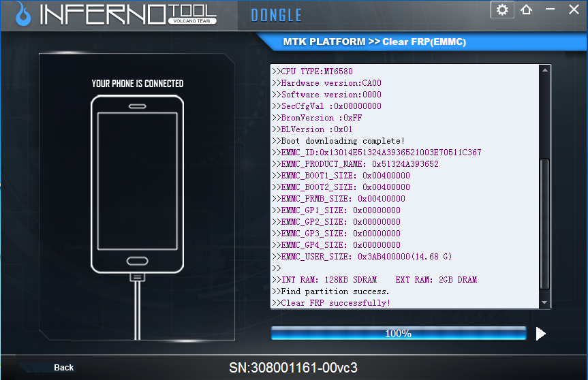Select the EMMC_ID log line
This screenshot has width=588, height=380.
click(377, 152)
